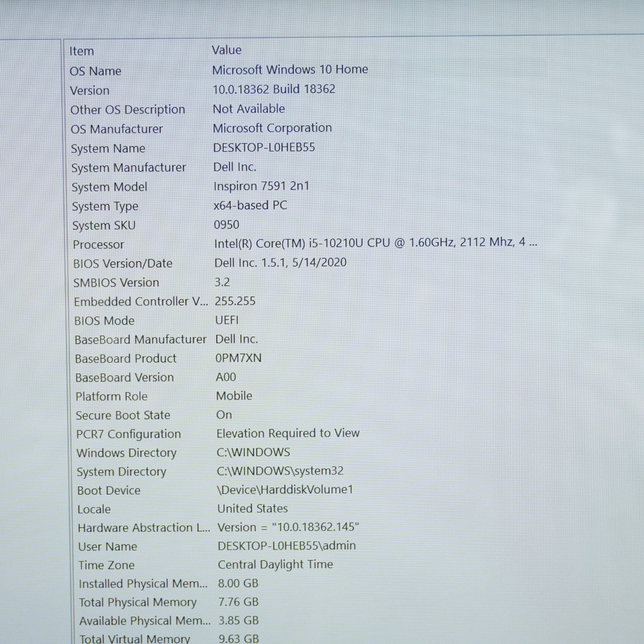The width and height of the screenshot is (644, 644).
Task: Select the BIOS Mode label
Action: [104, 321]
